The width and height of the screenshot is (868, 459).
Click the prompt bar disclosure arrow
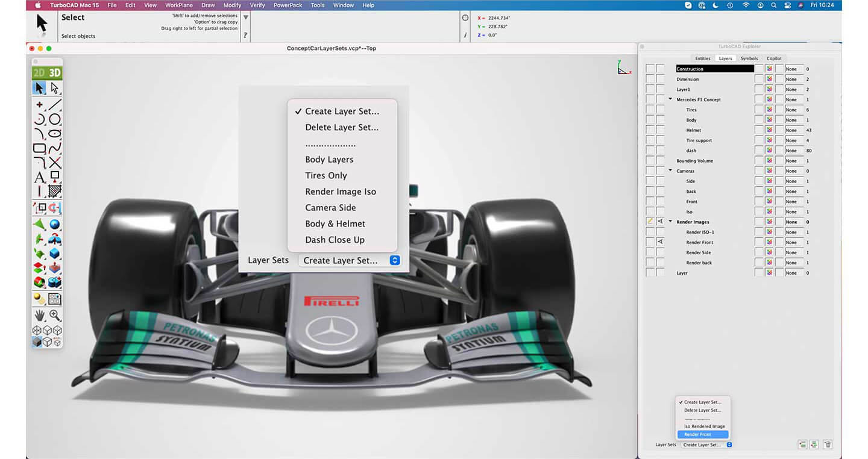(x=245, y=17)
